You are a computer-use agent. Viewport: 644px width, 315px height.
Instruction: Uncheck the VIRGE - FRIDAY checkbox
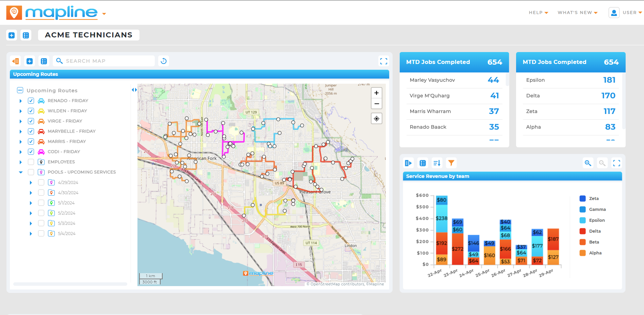31,121
